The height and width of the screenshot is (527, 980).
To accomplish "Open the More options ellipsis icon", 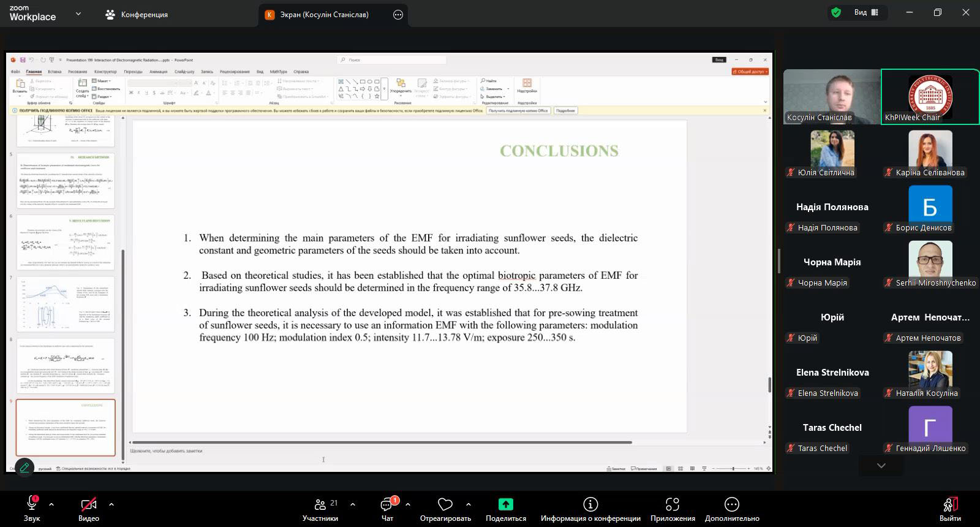I will [732, 504].
